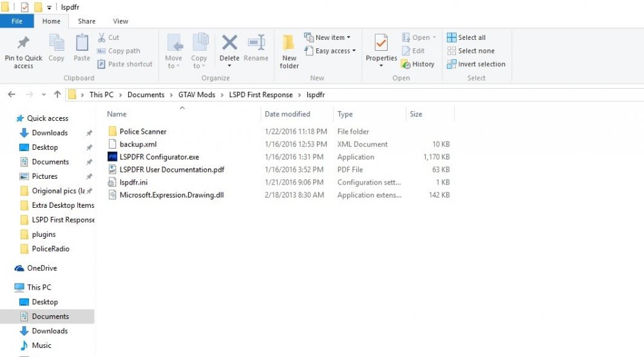Image resolution: width=644 pixels, height=357 pixels.
Task: Click the History icon
Action: tap(406, 64)
